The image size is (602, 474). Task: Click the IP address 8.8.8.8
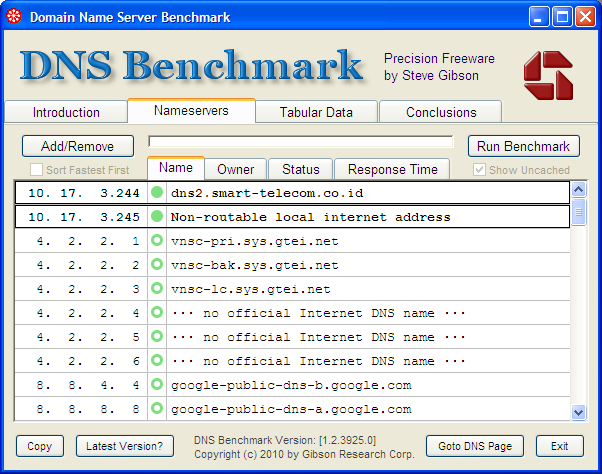[x=88, y=409]
